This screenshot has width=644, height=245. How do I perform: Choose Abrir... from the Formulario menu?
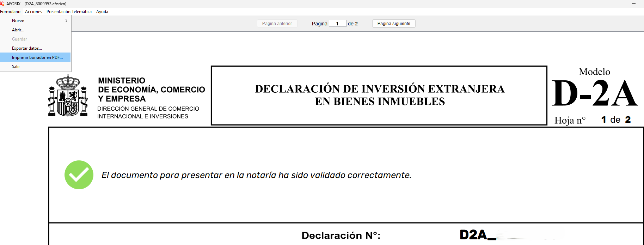[x=18, y=30]
